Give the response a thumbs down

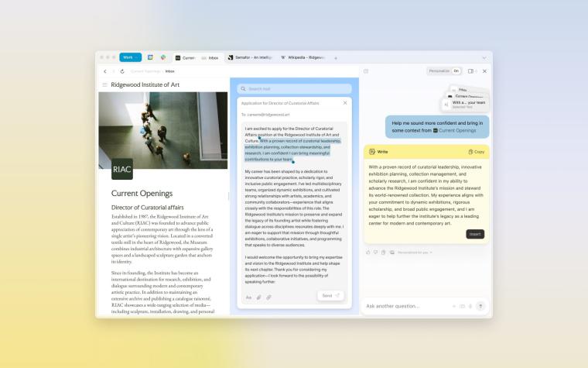375,253
